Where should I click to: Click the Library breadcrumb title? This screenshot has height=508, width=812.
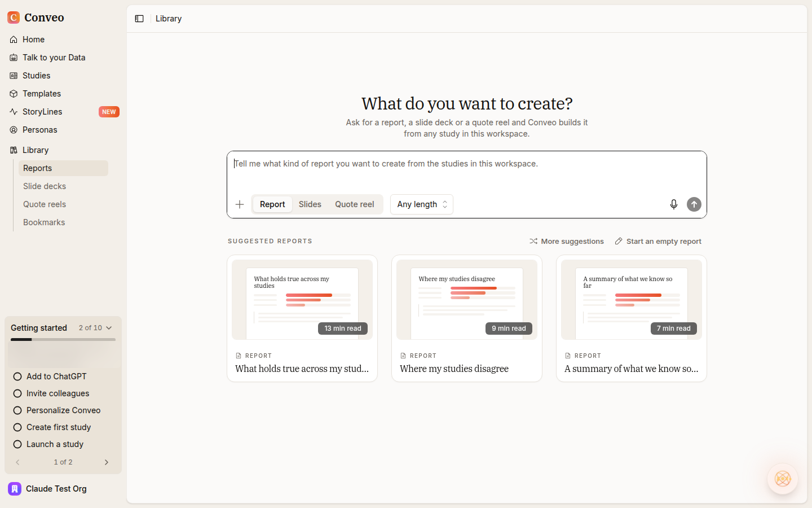point(169,19)
